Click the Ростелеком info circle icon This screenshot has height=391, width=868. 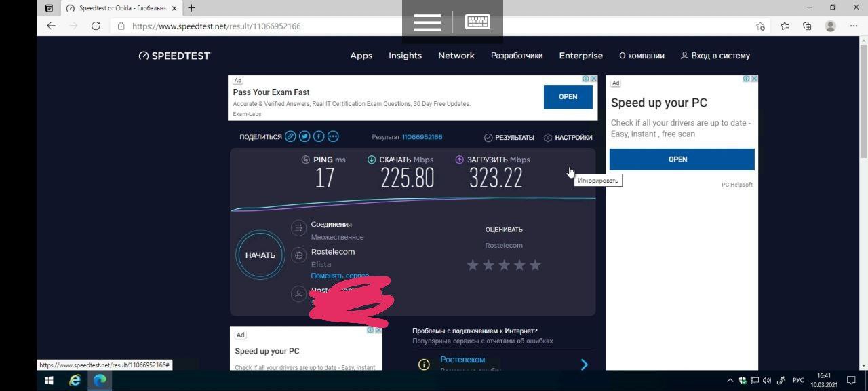coord(424,365)
